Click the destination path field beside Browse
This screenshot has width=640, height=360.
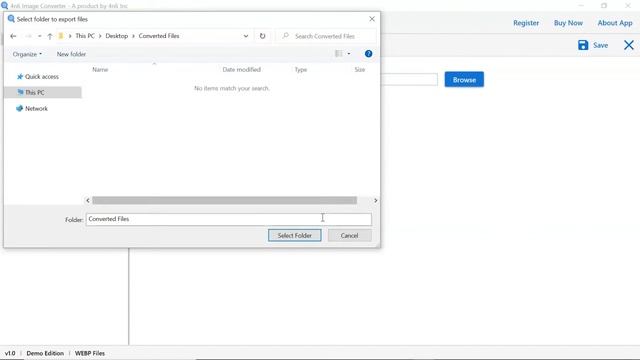tap(409, 80)
